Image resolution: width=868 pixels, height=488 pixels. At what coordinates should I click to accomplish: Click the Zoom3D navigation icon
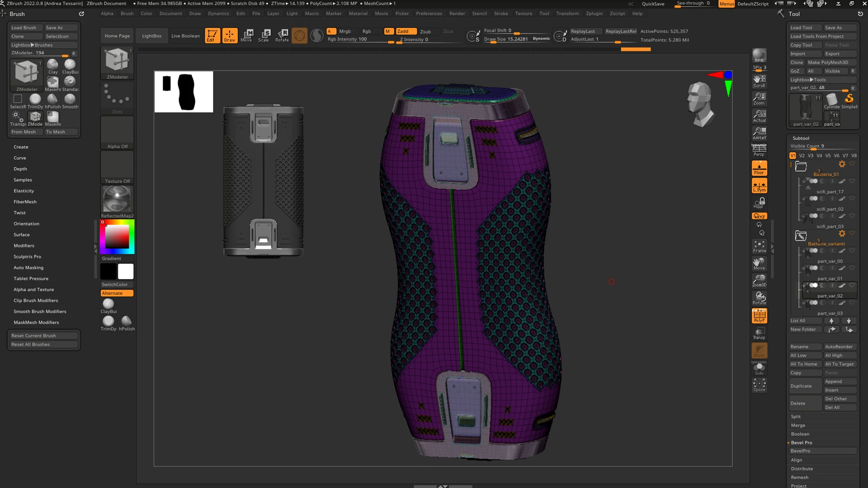759,281
